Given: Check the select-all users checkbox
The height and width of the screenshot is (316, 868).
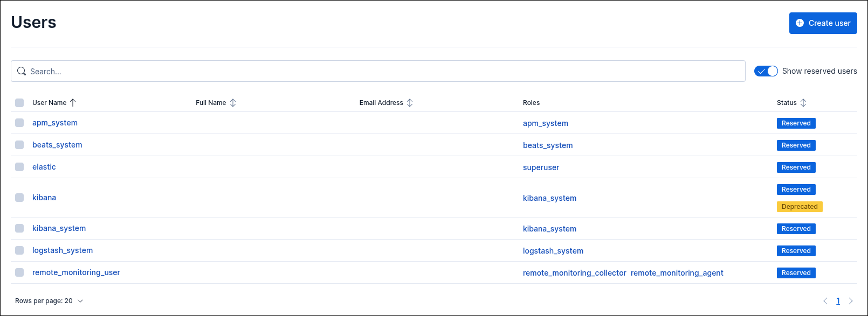Looking at the screenshot, I should click(x=19, y=102).
